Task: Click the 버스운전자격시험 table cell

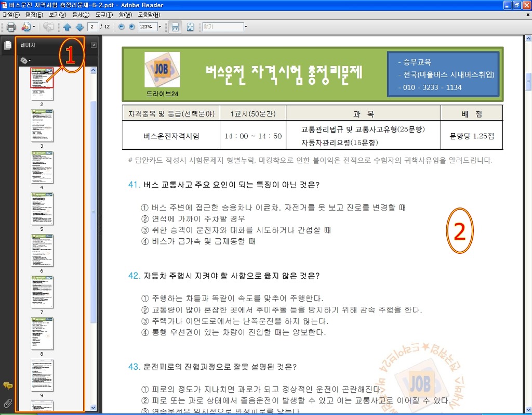Action: [x=171, y=136]
